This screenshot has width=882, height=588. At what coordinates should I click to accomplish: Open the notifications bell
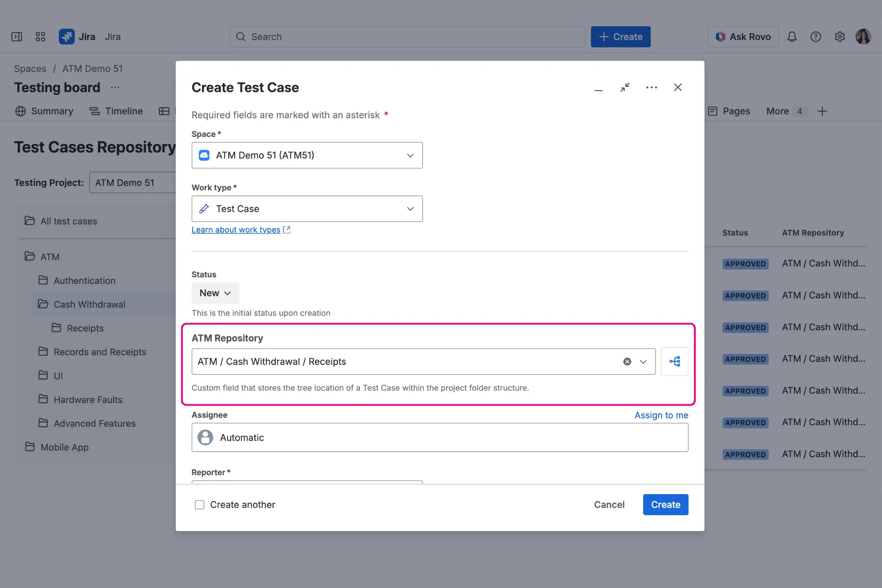pos(792,36)
